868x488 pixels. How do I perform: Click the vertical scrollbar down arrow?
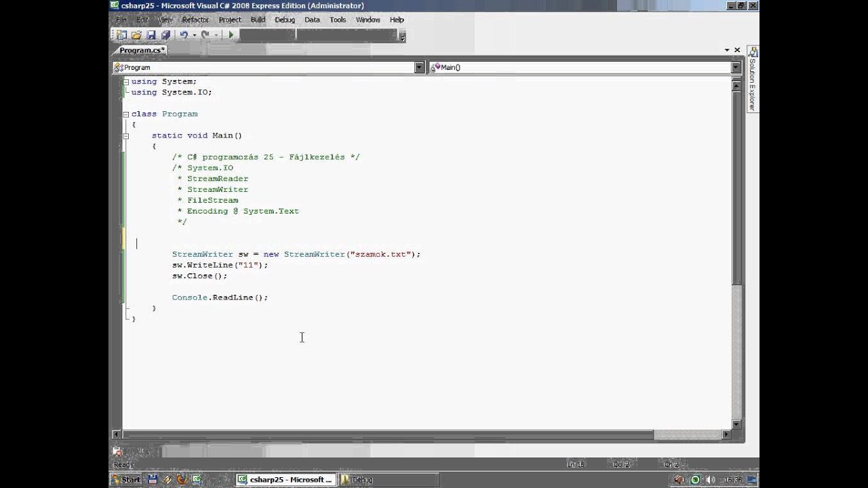pyautogui.click(x=737, y=424)
